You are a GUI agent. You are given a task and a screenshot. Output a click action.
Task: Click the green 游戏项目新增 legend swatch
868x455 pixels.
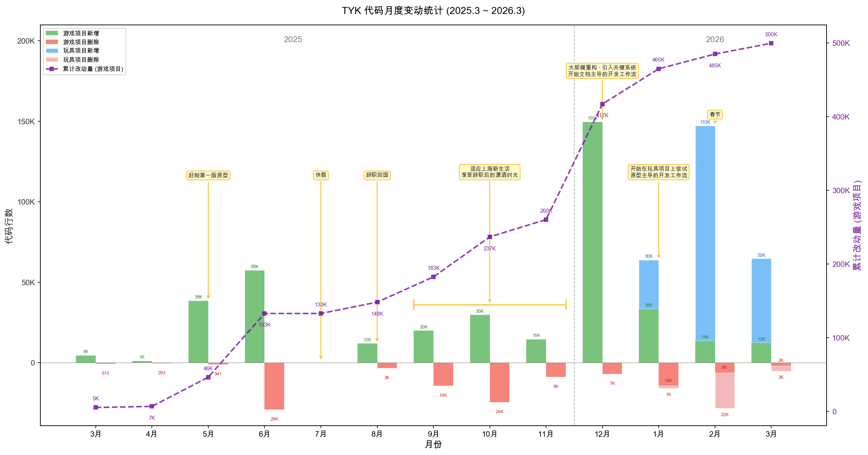(x=52, y=33)
